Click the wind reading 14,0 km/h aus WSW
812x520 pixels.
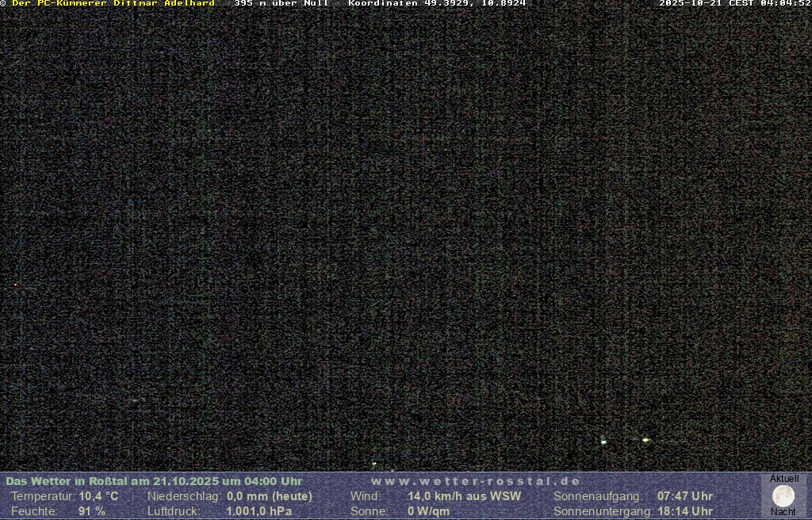[464, 496]
